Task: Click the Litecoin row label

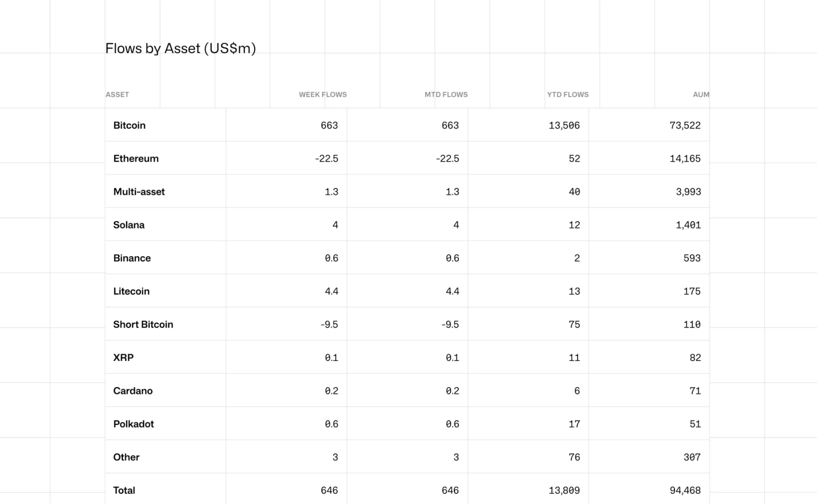Action: pyautogui.click(x=131, y=291)
